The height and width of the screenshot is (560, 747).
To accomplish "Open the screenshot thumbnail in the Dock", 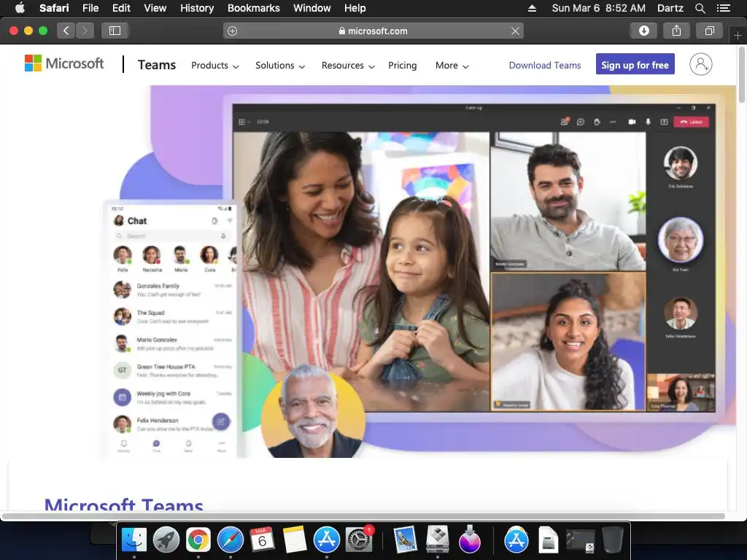I will point(580,540).
